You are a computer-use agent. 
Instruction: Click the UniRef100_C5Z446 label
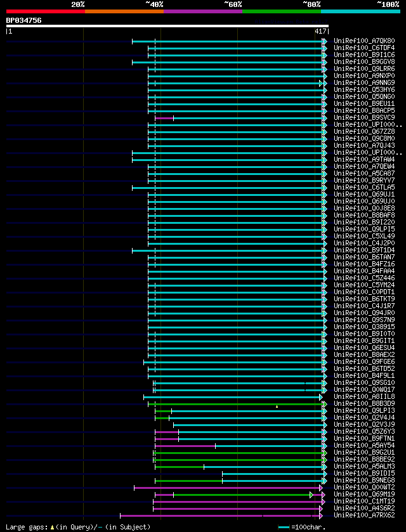(364, 278)
